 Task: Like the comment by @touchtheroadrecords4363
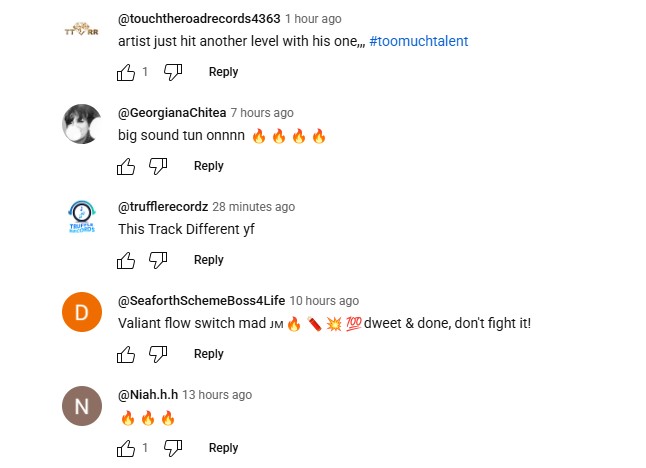tap(126, 73)
